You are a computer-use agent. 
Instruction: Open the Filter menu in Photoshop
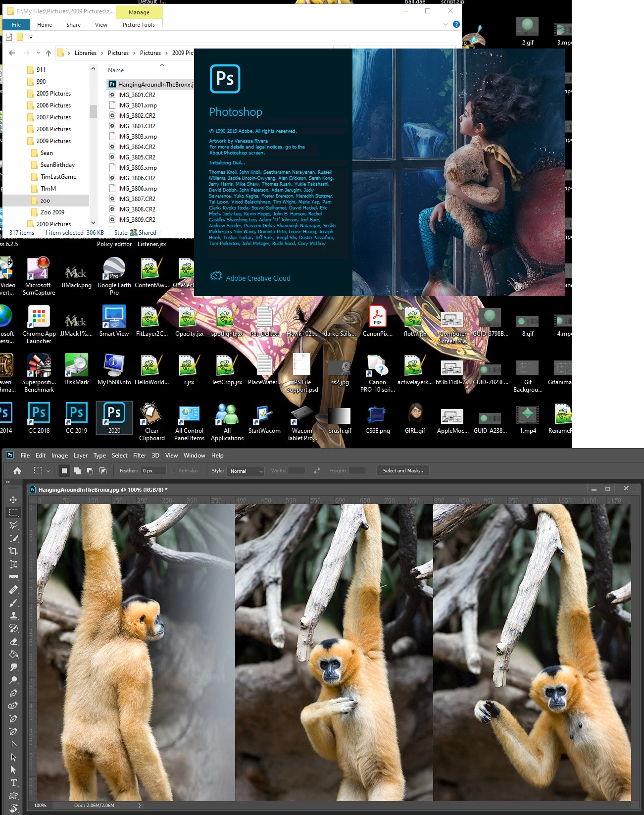pyautogui.click(x=140, y=456)
